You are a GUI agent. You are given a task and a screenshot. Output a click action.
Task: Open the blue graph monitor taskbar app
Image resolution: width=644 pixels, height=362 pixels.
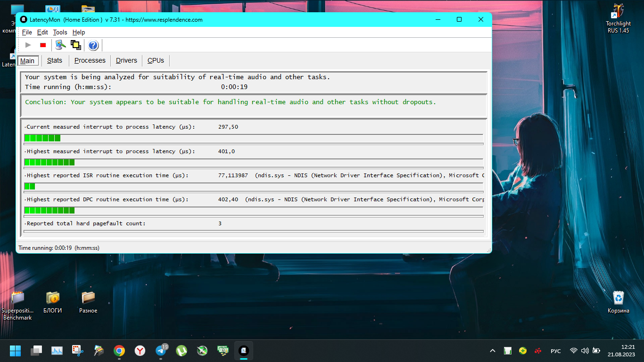pos(57,351)
